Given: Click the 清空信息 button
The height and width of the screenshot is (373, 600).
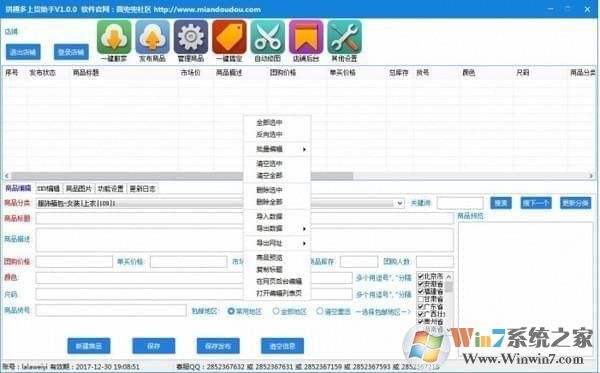Looking at the screenshot, I should [x=282, y=346].
